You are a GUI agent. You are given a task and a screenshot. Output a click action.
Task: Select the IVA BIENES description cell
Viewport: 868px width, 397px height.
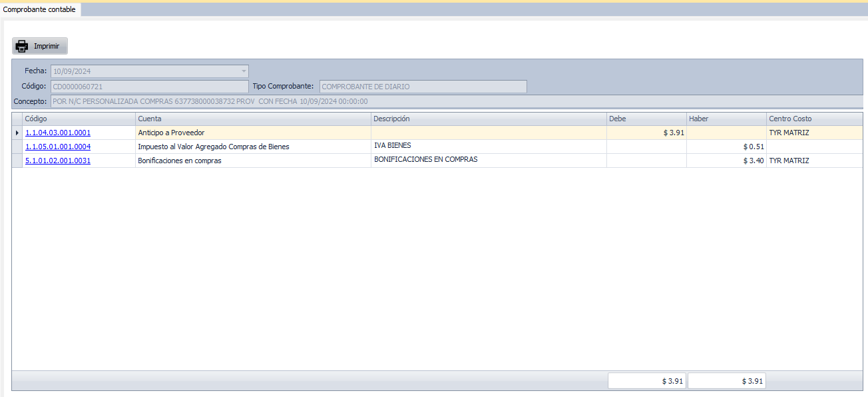coord(488,146)
